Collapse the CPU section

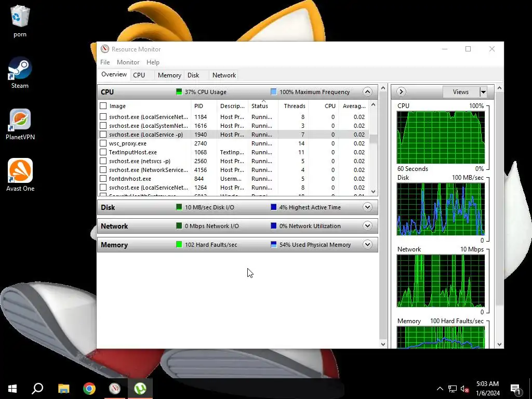367,92
